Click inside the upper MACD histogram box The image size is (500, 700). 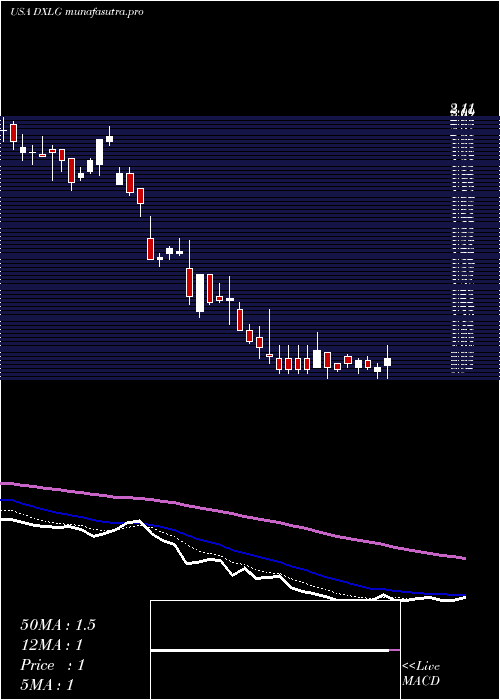pos(275,624)
